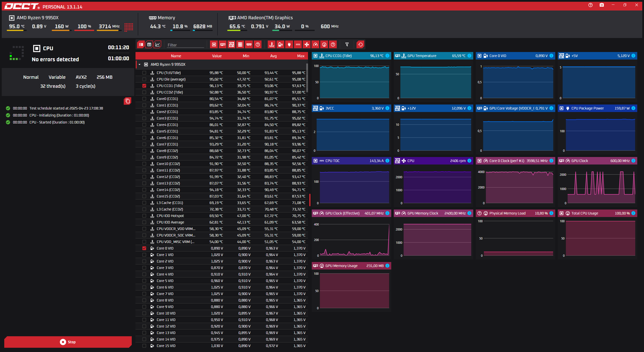
Task: Collapse the AMD Ryzen 9 9950X tree group
Action: pyautogui.click(x=139, y=64)
